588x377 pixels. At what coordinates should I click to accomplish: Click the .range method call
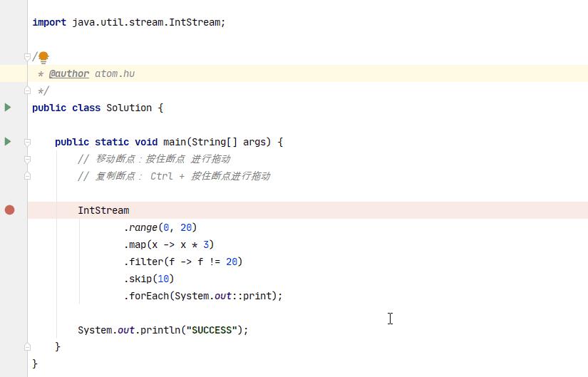point(143,227)
